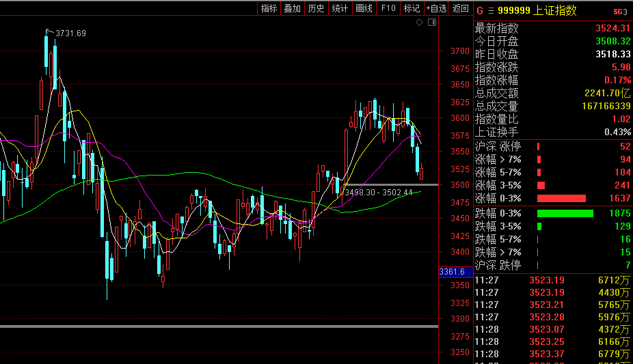This screenshot has width=633, height=364.
Task: Activate the 画线 drawing tool
Action: pos(364,8)
